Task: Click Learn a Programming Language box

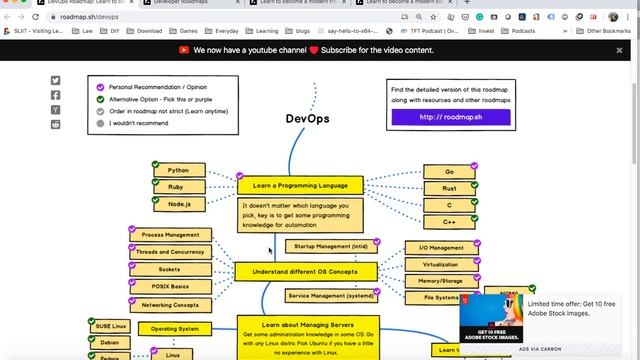Action: point(300,186)
